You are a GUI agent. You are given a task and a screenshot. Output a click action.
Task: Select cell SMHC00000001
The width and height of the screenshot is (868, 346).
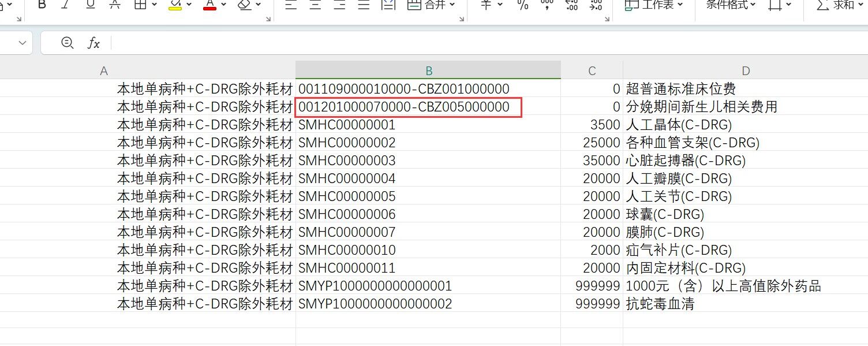tap(428, 125)
